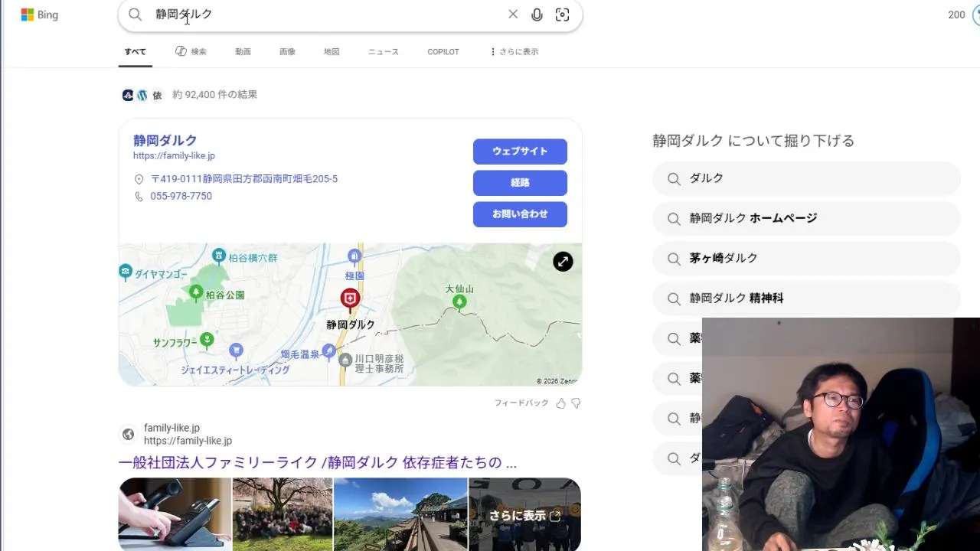Click the 経路 button

[520, 183]
